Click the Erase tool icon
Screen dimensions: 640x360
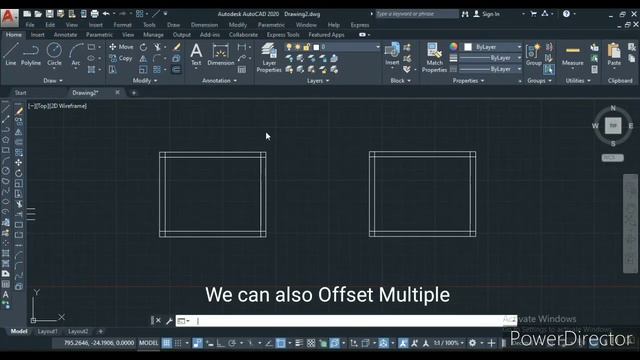pyautogui.click(x=177, y=47)
